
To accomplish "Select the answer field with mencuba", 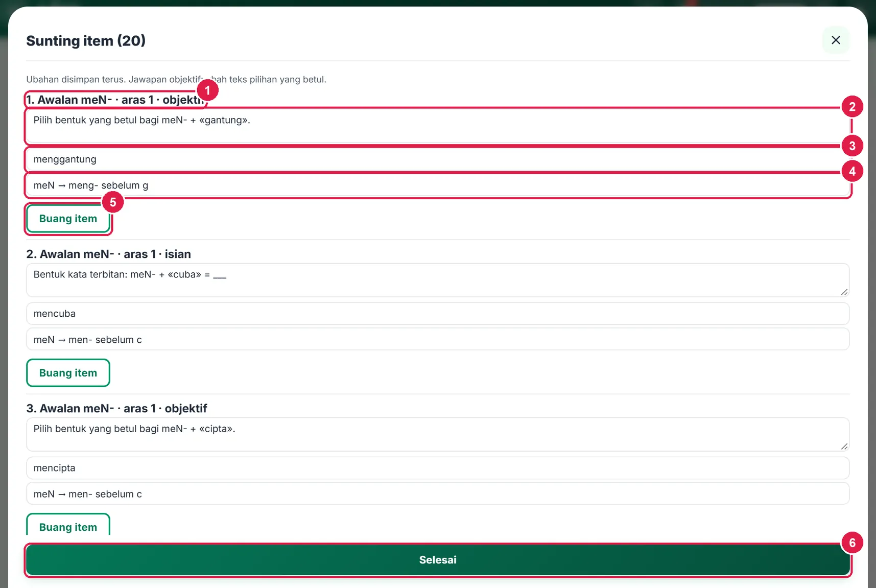I will click(x=438, y=314).
